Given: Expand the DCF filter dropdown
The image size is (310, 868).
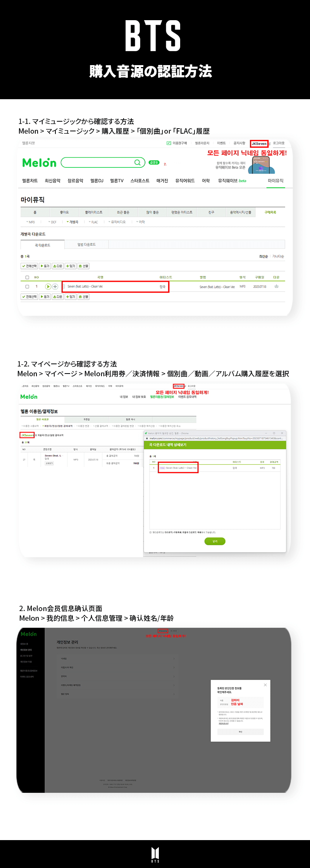Looking at the screenshot, I should (x=52, y=222).
